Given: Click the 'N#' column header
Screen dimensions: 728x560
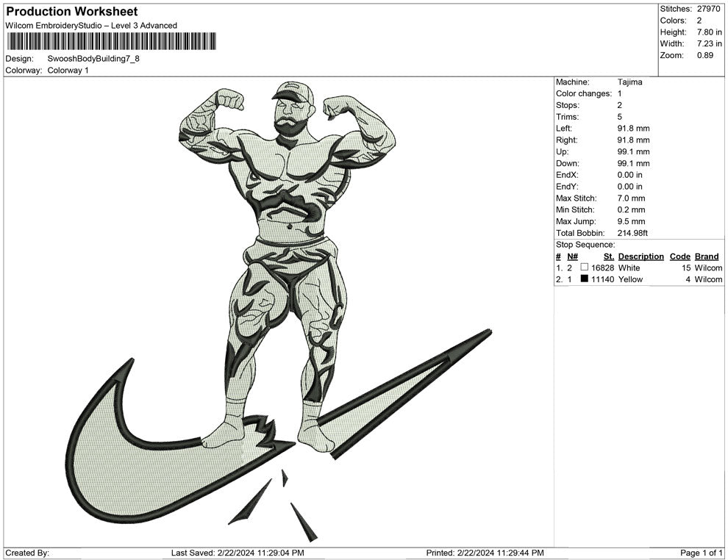Looking at the screenshot, I should [x=572, y=256].
